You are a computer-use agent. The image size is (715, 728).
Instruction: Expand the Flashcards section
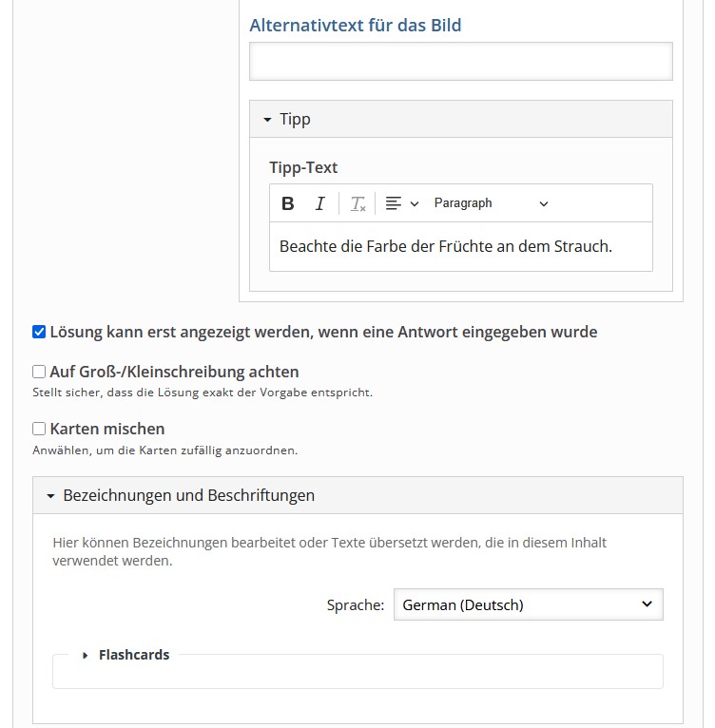(x=134, y=655)
